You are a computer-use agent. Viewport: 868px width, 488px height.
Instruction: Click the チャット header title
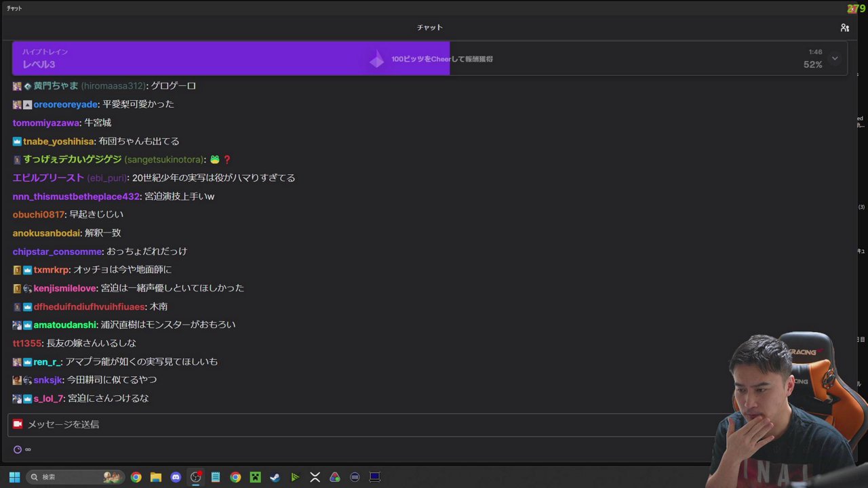click(x=430, y=28)
